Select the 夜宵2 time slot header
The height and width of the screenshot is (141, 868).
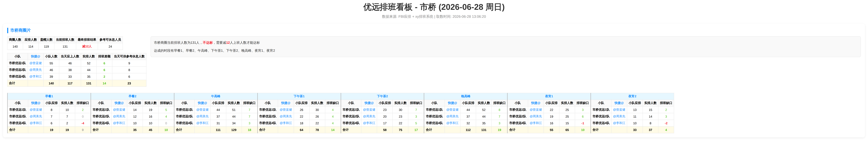tap(632, 96)
